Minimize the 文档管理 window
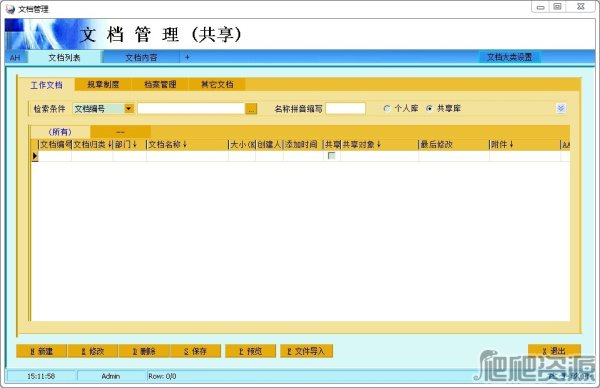This screenshot has height=388, width=600. [x=540, y=7]
